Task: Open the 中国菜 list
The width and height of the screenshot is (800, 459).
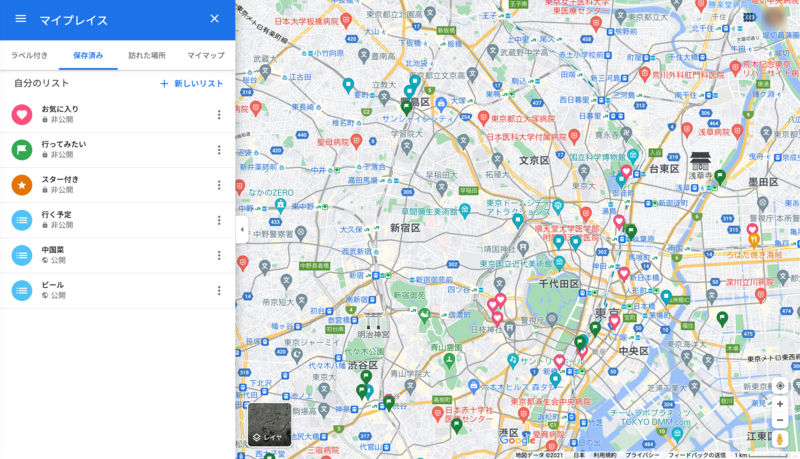Action: click(117, 256)
